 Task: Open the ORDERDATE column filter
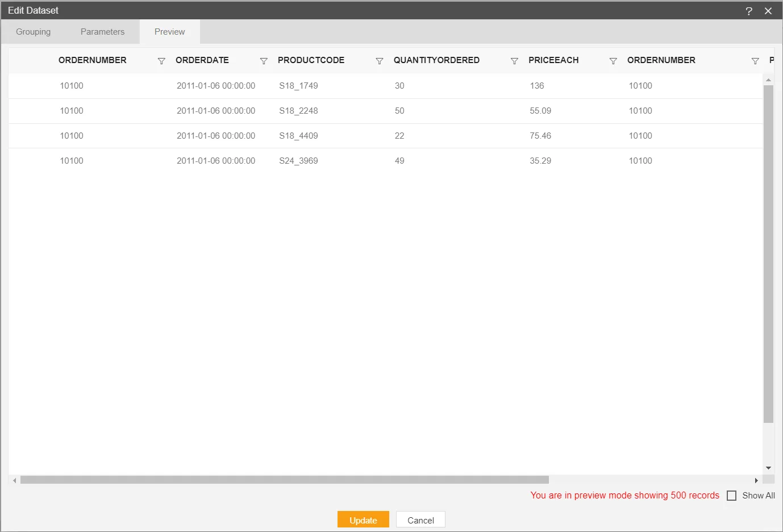[264, 61]
